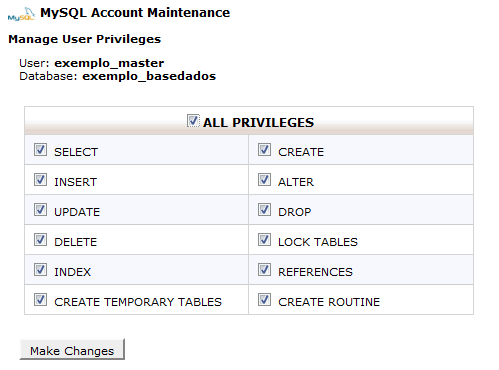Toggle the INDEX privilege checkbox
Image resolution: width=499 pixels, height=370 pixels.
click(x=40, y=269)
